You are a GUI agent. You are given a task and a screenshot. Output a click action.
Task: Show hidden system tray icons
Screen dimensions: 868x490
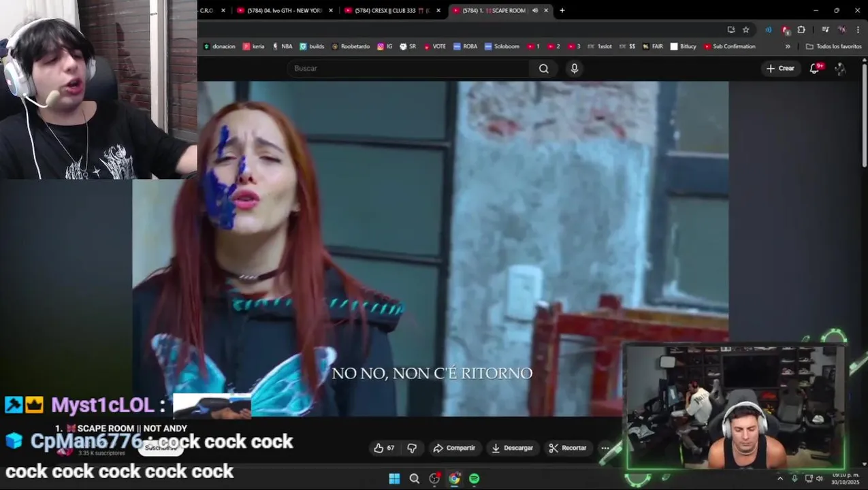(x=780, y=478)
